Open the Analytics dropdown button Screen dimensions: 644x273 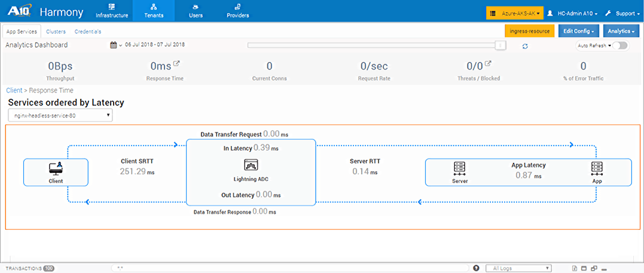621,31
